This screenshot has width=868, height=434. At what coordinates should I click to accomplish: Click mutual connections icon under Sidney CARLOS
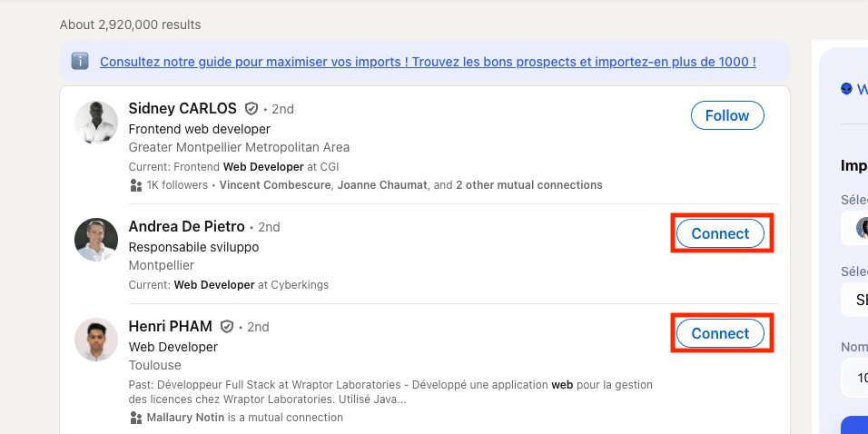coord(135,185)
